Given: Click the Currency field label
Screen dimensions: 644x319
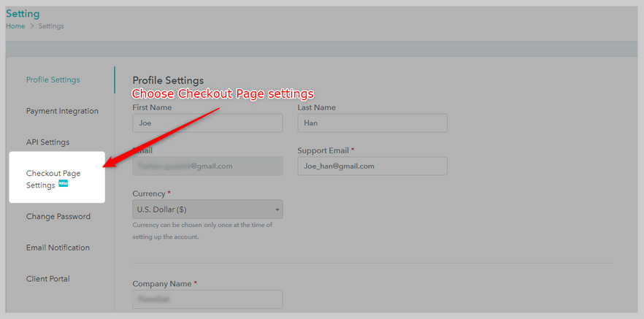Looking at the screenshot, I should click(151, 193).
